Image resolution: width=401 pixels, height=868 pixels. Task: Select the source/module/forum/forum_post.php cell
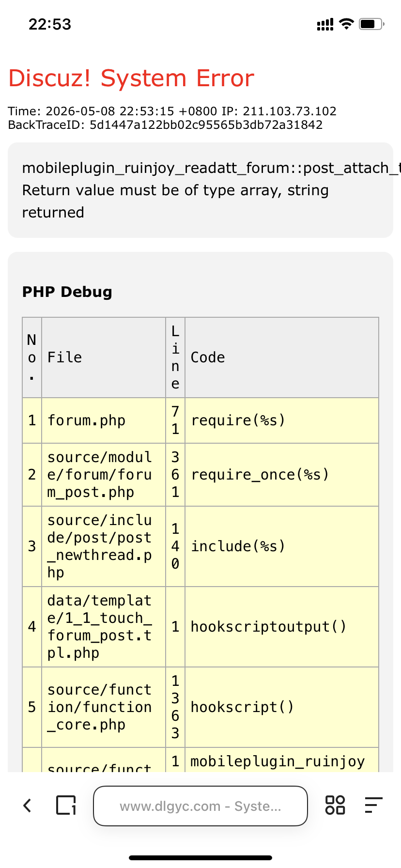[x=104, y=475]
